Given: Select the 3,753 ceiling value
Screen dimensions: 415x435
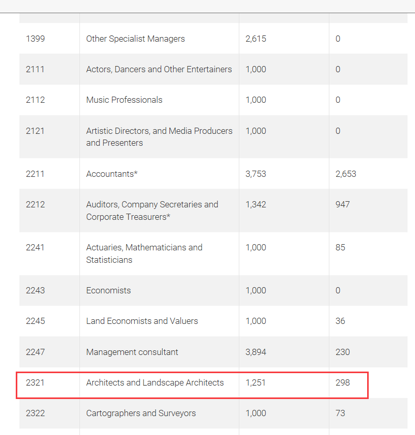Looking at the screenshot, I should tap(256, 174).
